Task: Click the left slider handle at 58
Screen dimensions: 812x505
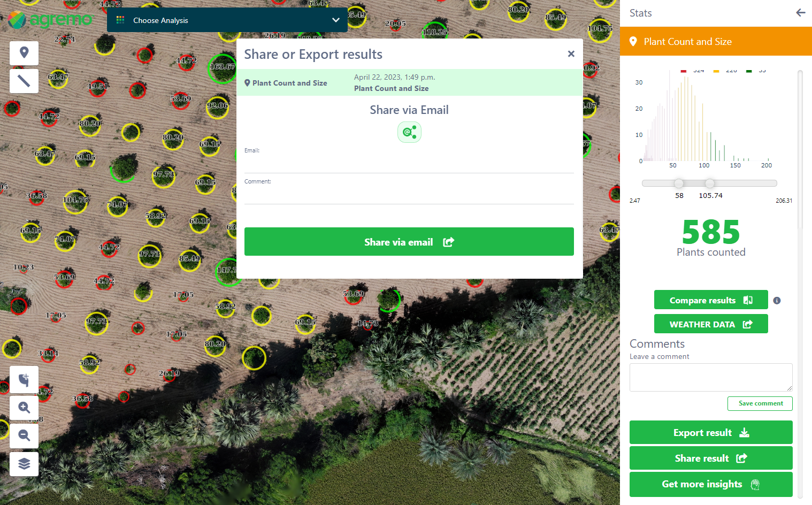Action: [679, 183]
